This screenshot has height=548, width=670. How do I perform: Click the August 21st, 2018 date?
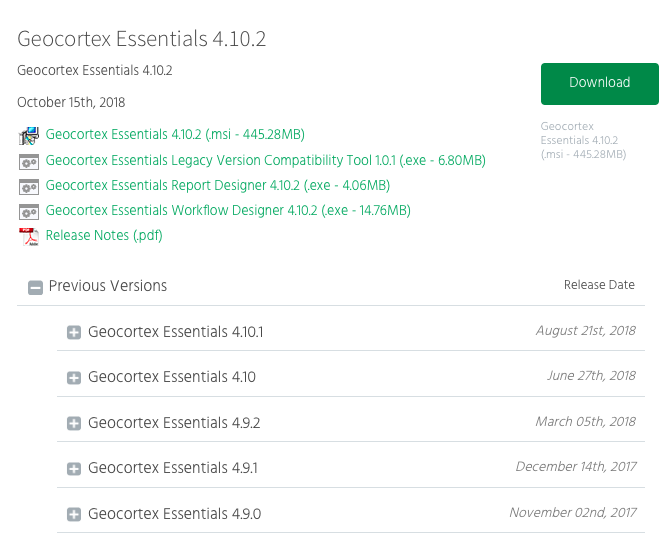586,331
